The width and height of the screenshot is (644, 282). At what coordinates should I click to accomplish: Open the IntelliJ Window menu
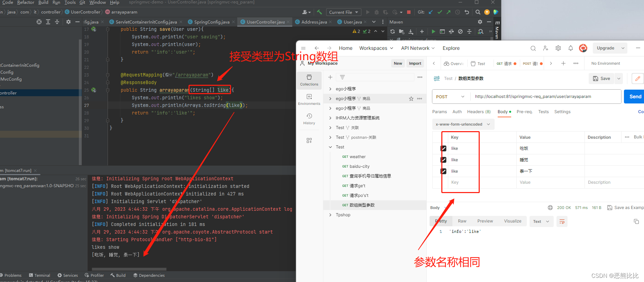[98, 2]
